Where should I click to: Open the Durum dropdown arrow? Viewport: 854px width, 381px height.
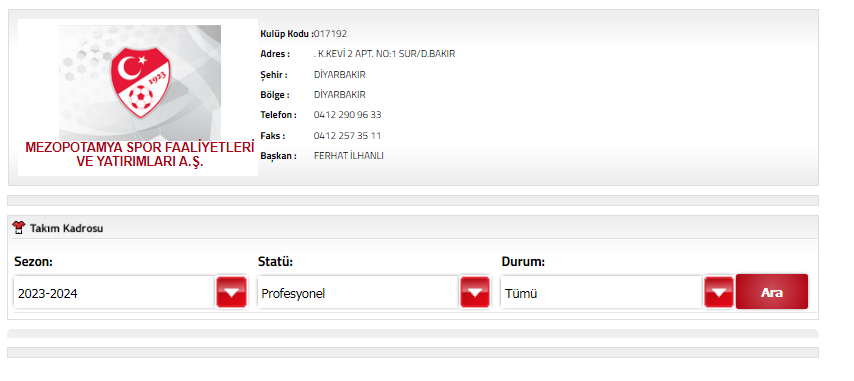point(719,292)
